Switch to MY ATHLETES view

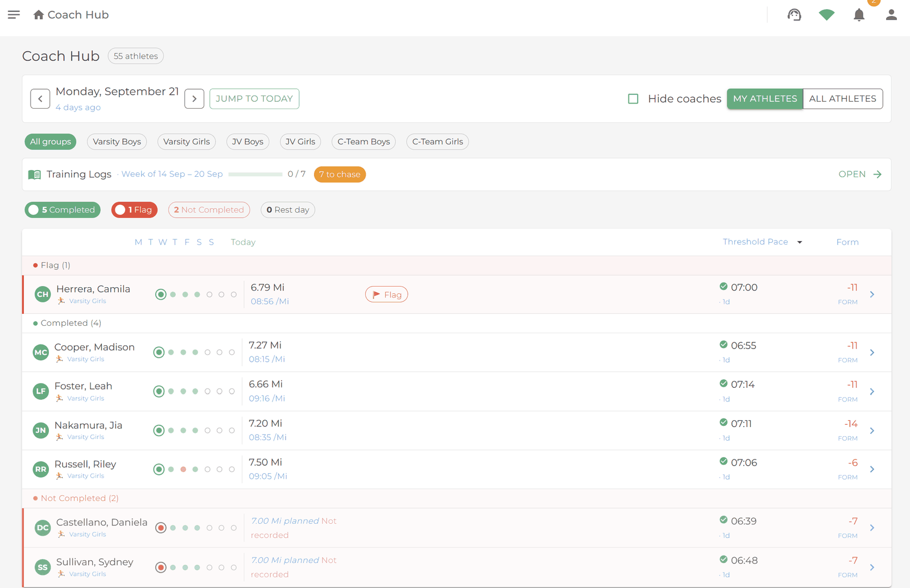765,99
